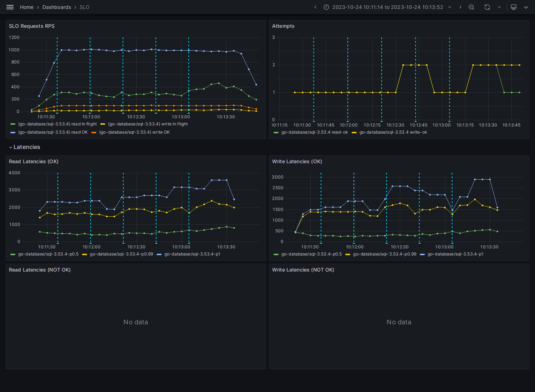The width and height of the screenshot is (535, 392).
Task: Zoom out the time range
Action: [472, 7]
